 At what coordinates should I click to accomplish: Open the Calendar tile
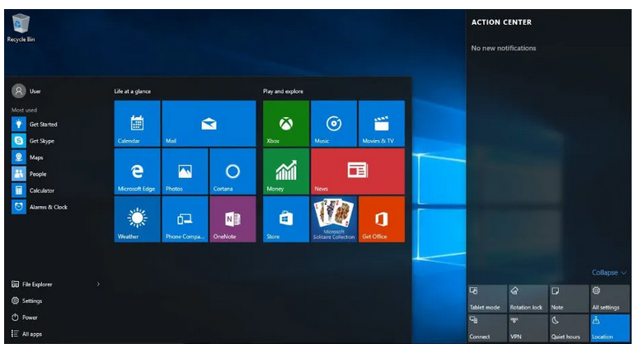(137, 123)
